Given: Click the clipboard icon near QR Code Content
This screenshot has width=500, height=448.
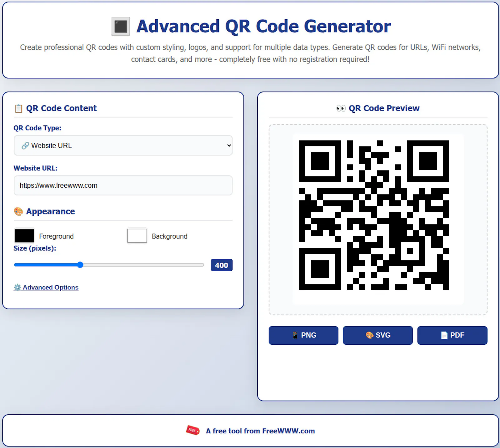Looking at the screenshot, I should [x=18, y=108].
